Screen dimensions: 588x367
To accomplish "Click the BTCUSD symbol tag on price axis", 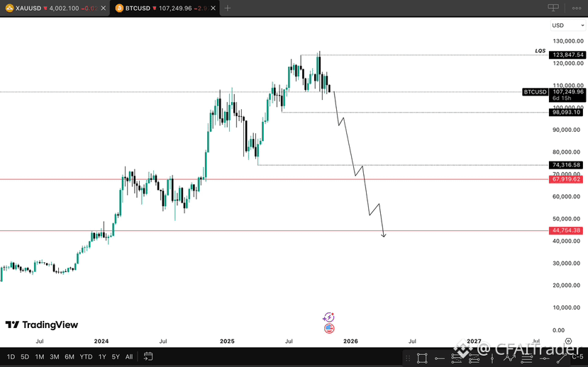I will [x=535, y=92].
